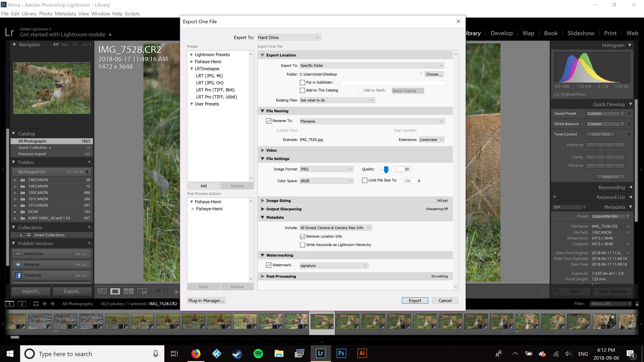Add new folder with Folders plus icon
Viewport: 644px width, 362px height.
(x=90, y=162)
